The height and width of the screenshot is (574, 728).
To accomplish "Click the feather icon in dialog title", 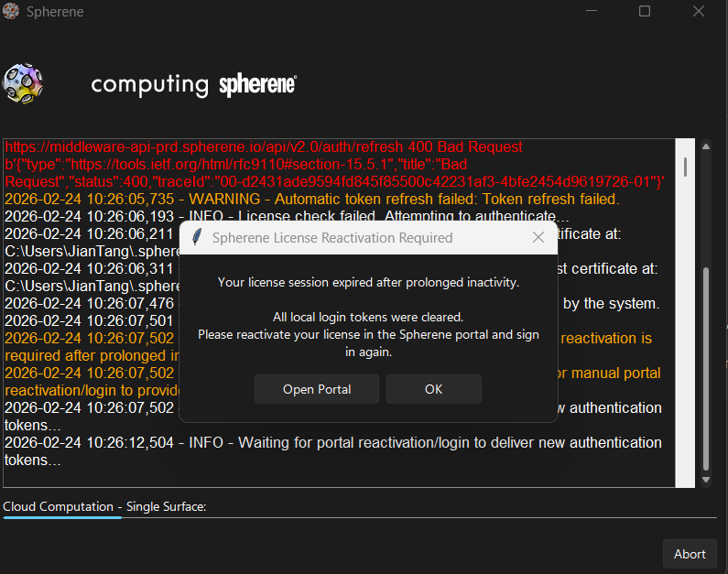I will click(197, 238).
